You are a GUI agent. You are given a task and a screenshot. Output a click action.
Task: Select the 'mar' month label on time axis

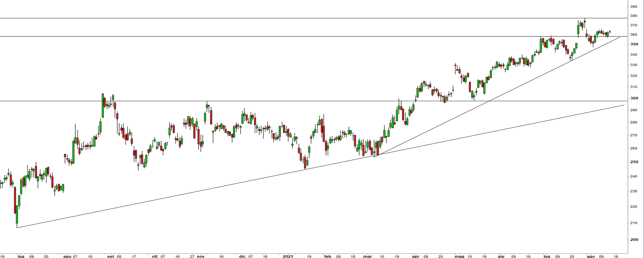tap(367, 256)
